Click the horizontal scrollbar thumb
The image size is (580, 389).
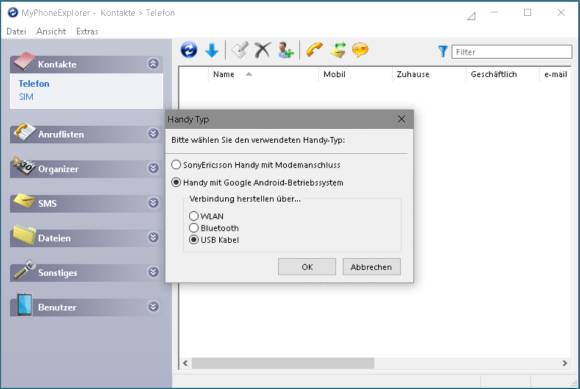click(283, 363)
